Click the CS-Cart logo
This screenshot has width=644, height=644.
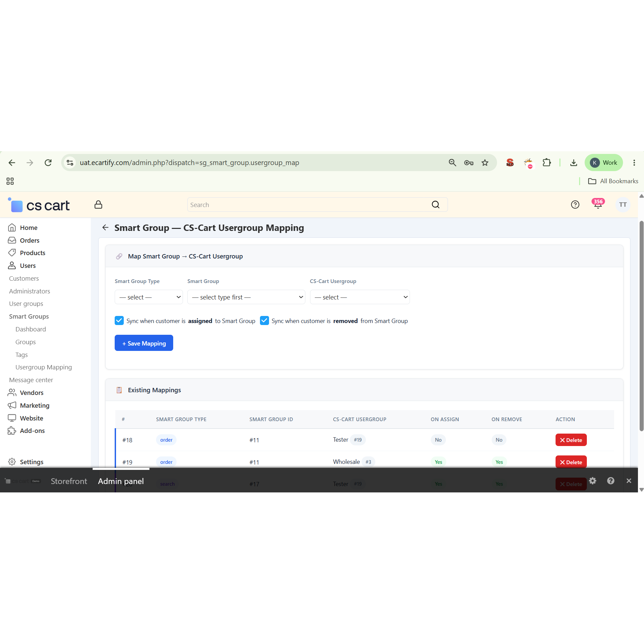tap(39, 205)
